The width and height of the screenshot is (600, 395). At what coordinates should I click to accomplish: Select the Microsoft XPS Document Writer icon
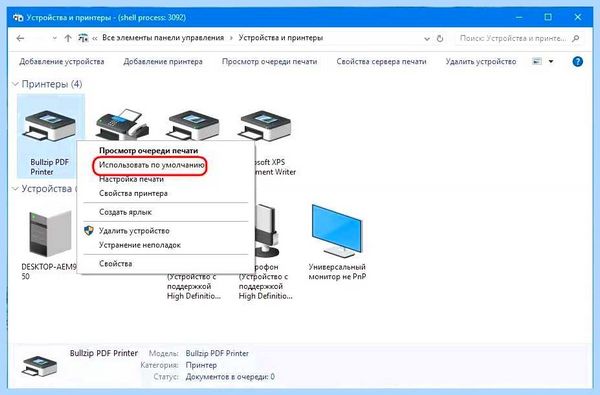click(x=265, y=126)
